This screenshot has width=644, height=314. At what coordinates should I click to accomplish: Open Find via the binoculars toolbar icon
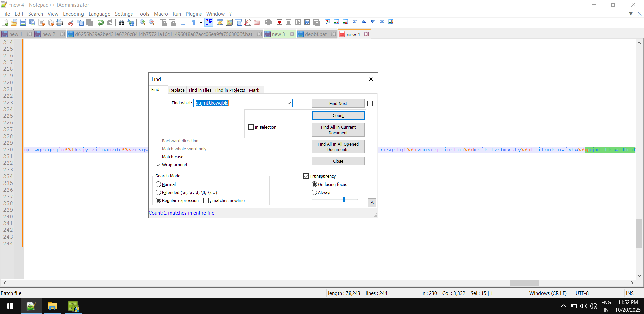coord(121,22)
